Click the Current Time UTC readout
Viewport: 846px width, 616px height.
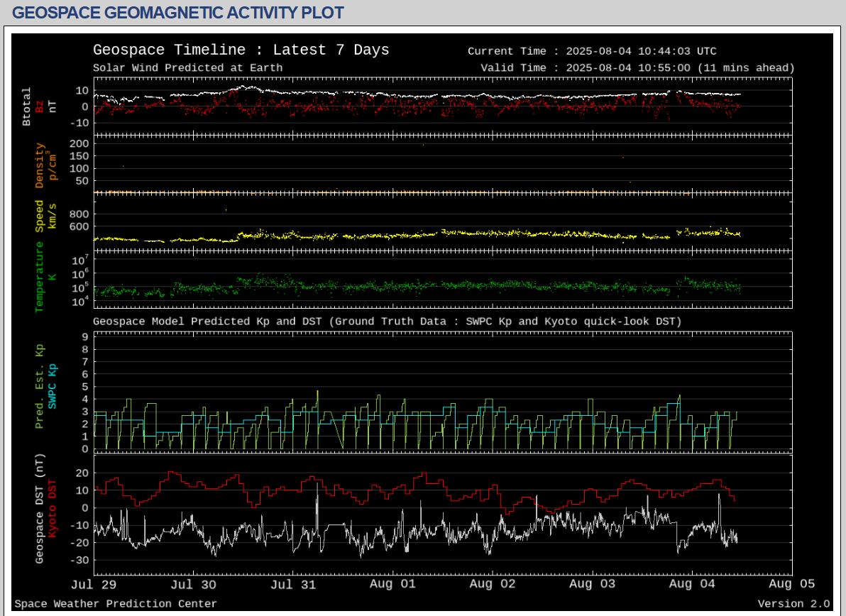(592, 51)
